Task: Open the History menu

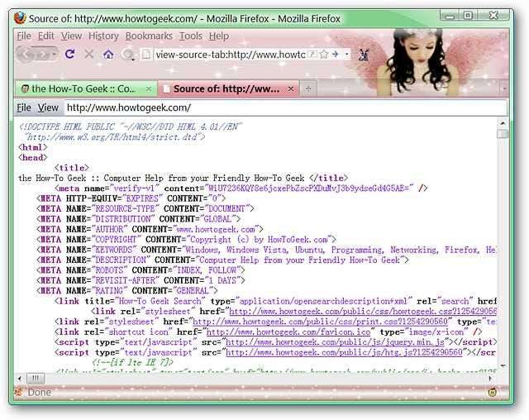Action: (103, 36)
